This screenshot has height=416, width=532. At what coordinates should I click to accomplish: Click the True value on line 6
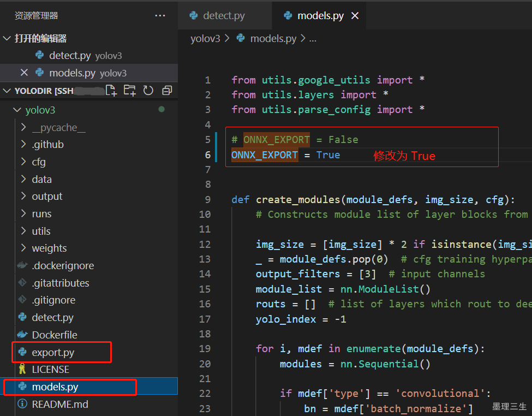click(328, 155)
